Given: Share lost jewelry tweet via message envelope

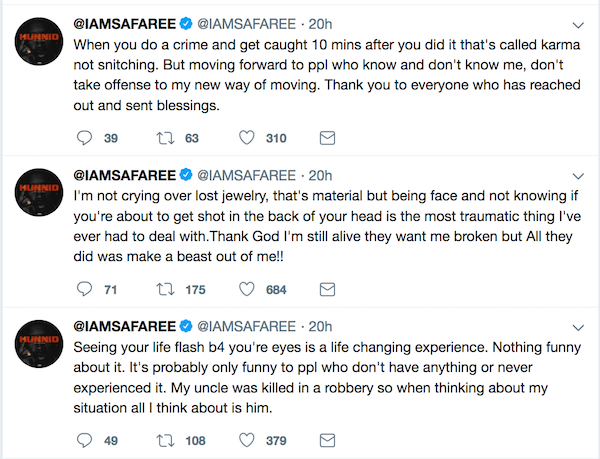Looking at the screenshot, I should pyautogui.click(x=327, y=289).
